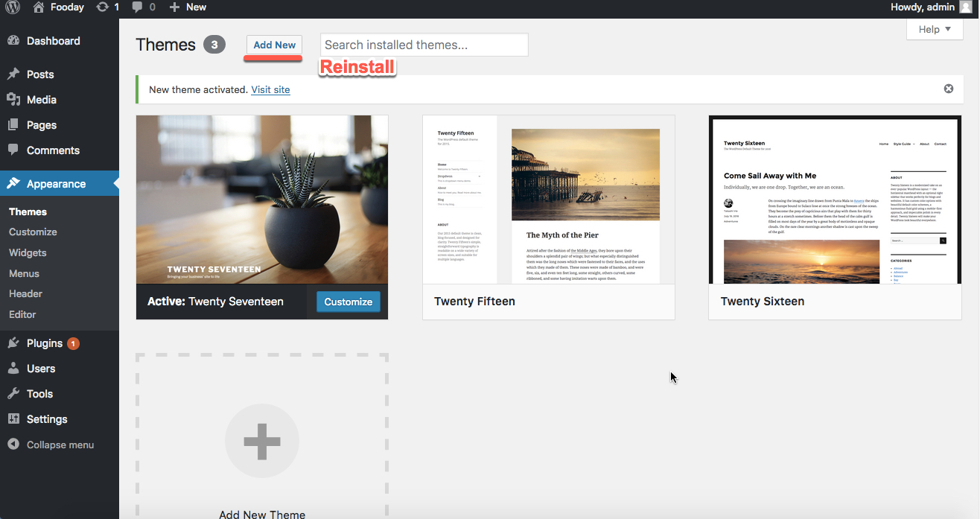Open the Twenty Fifteen theme thumbnail
This screenshot has width=980, height=519.
coord(549,200)
